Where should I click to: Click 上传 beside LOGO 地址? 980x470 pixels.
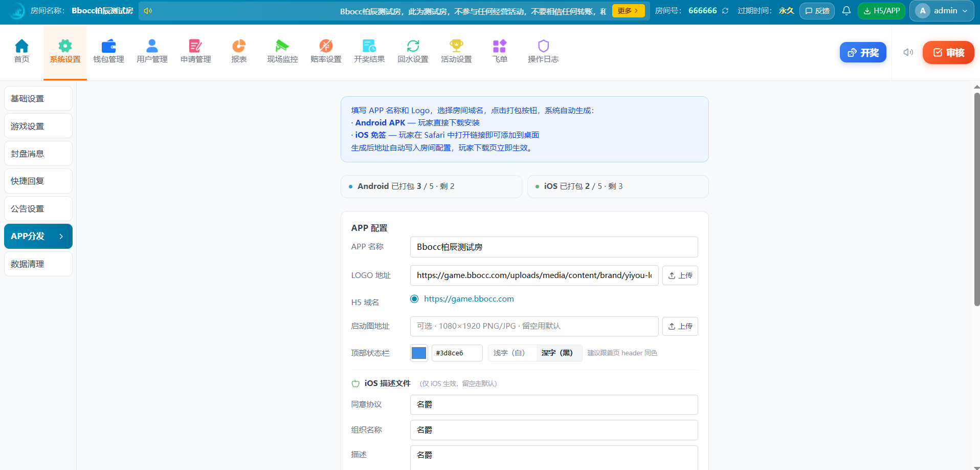[680, 275]
